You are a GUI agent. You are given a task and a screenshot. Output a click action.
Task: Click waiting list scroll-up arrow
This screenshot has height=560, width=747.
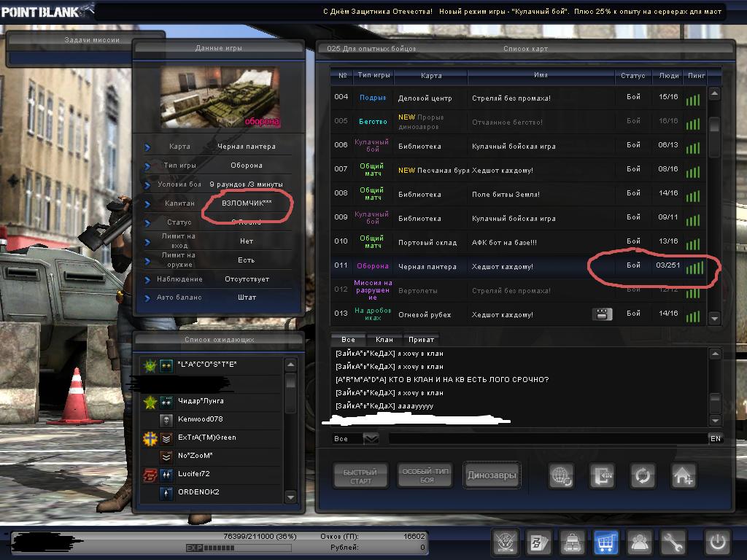(x=290, y=365)
